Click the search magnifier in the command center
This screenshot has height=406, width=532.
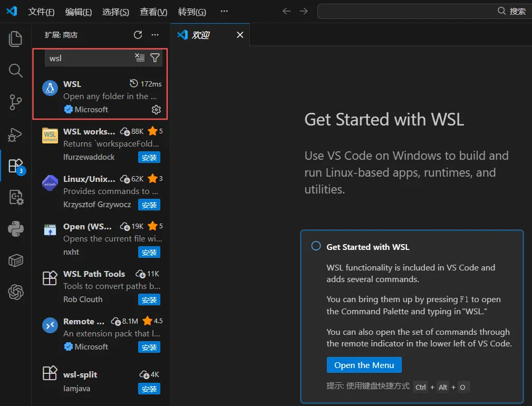[501, 11]
